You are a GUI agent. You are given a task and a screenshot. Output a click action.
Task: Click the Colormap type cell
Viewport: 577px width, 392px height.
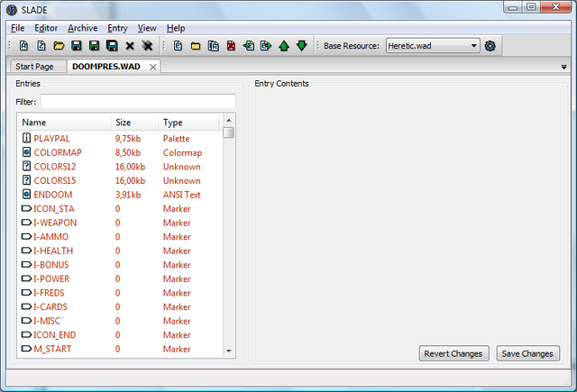[182, 152]
